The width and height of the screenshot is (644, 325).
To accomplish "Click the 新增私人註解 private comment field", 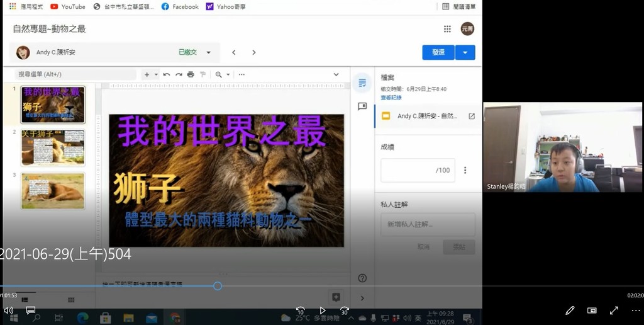I will click(428, 224).
